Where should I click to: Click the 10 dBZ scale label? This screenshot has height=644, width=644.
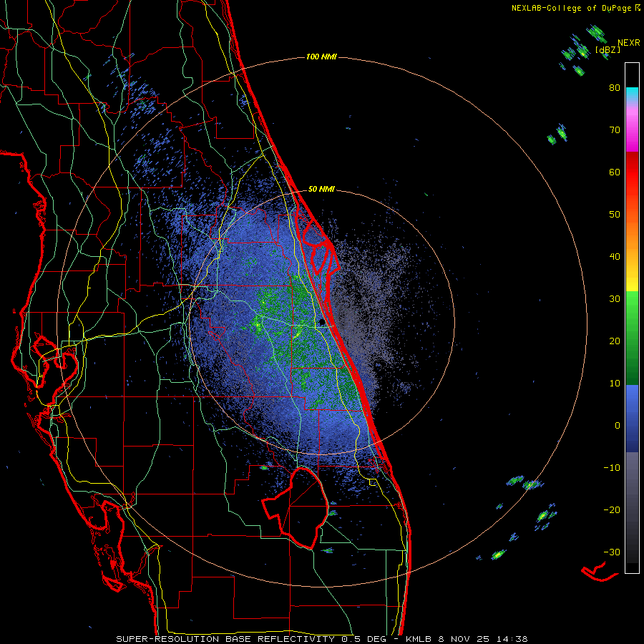click(615, 384)
